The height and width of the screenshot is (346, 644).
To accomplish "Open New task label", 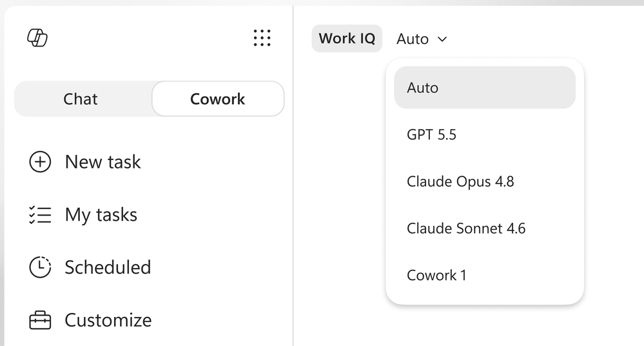I will pyautogui.click(x=102, y=161).
